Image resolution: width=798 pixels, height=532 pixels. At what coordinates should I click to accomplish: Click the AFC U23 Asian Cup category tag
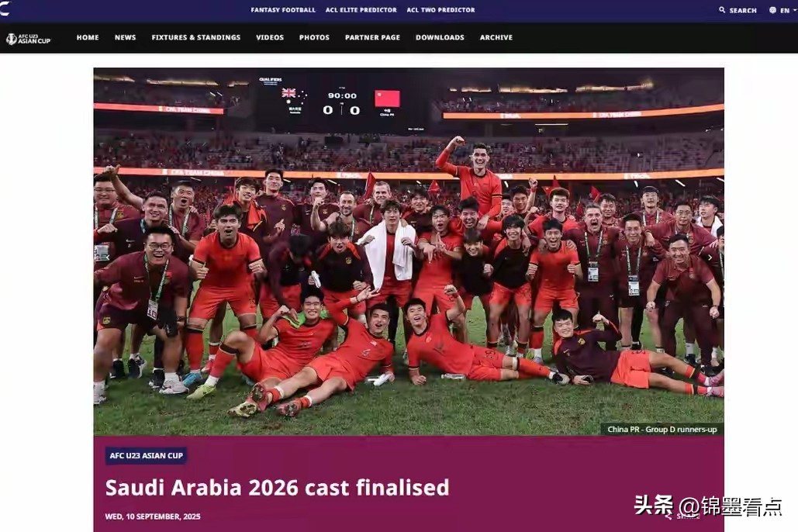[146, 456]
